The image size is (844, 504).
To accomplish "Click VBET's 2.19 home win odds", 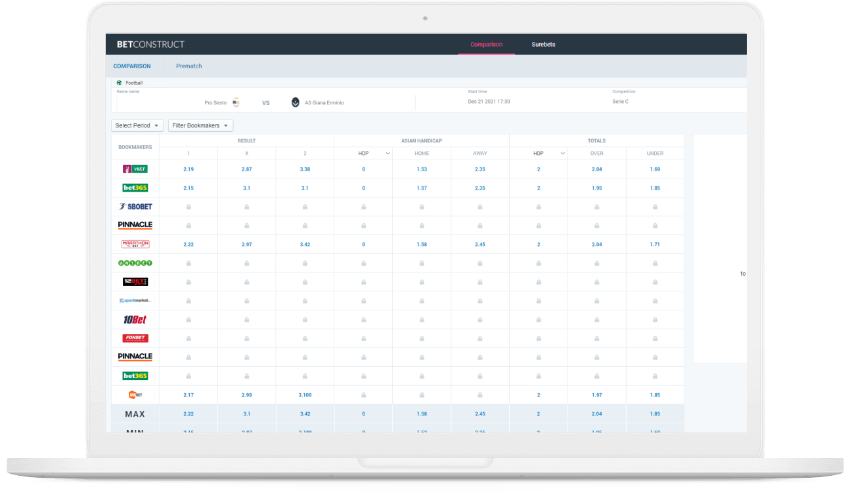I will click(x=189, y=169).
